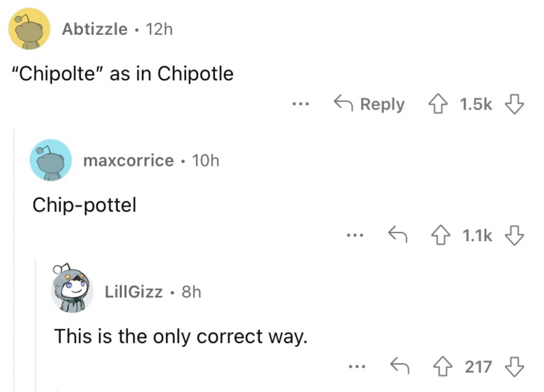Click reply arrow on LillGizz's comment

[x=399, y=366]
